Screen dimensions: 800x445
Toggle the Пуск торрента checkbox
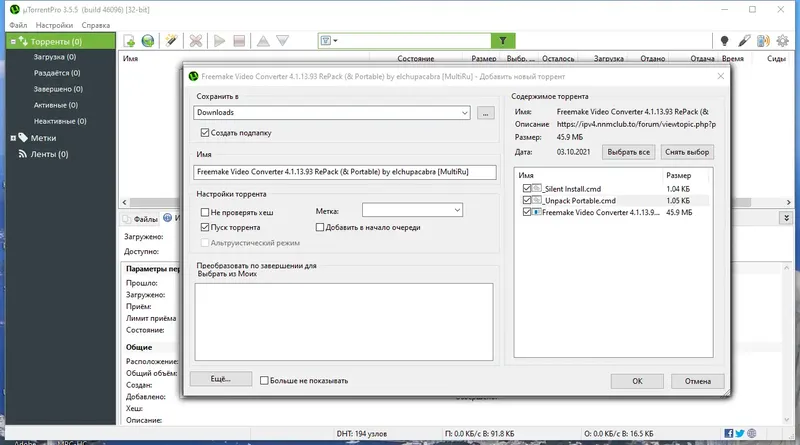[x=205, y=227]
